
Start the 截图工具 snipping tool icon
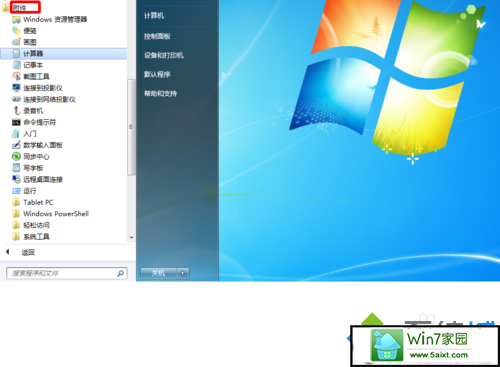[x=16, y=76]
